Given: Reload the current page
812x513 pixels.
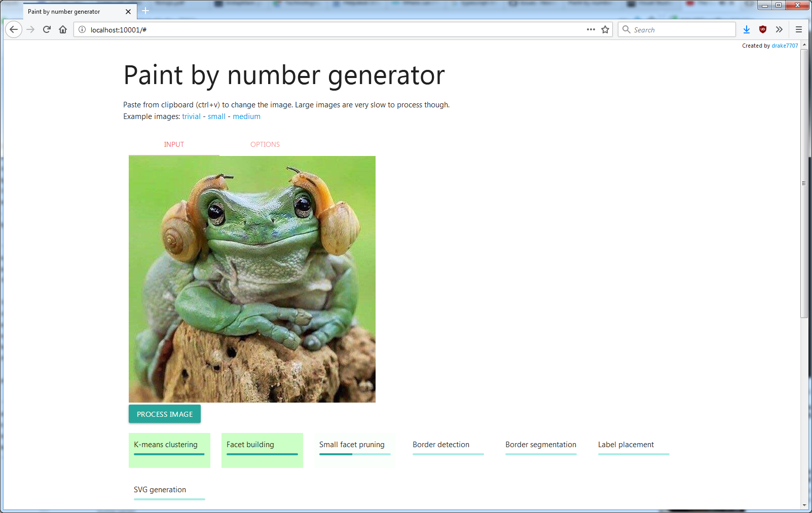Looking at the screenshot, I should tap(47, 29).
